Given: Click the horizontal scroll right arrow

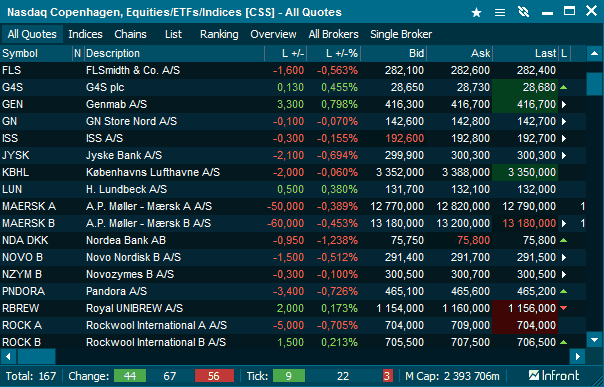Looking at the screenshot, I should click(577, 357).
